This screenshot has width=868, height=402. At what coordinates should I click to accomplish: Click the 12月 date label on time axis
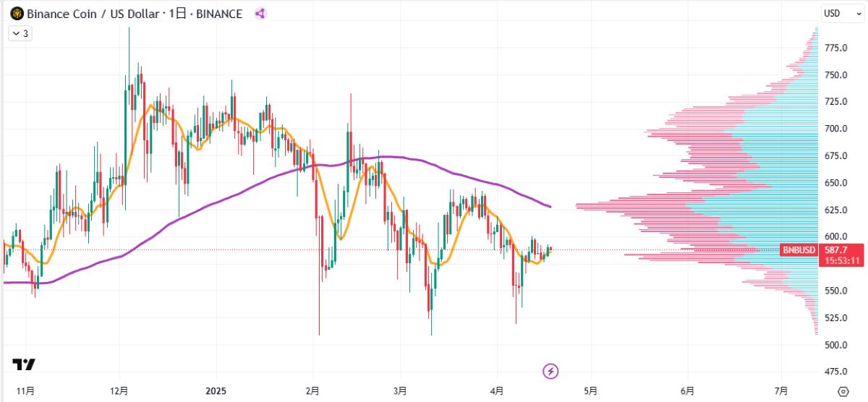pyautogui.click(x=120, y=390)
